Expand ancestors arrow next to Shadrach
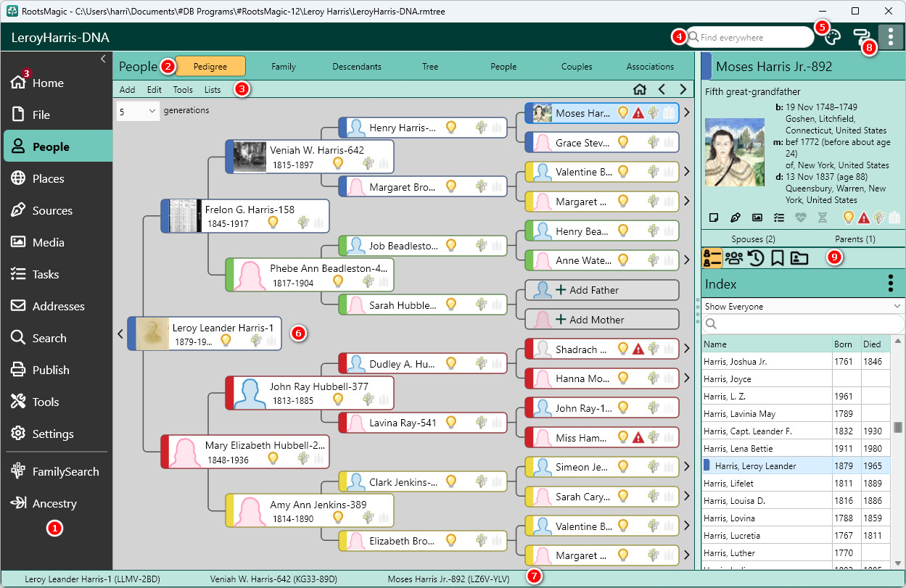Viewport: 906px width, 588px height. coord(686,349)
